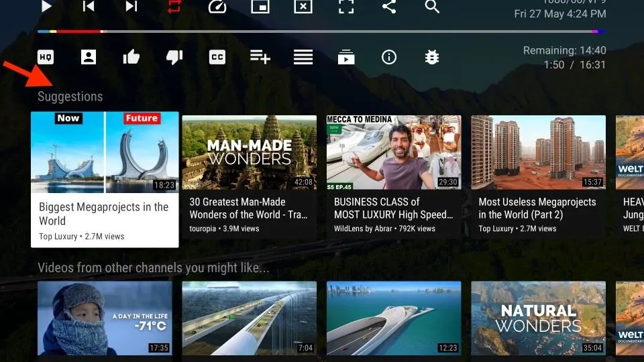644x362 pixels.
Task: Open the subscriptions play-stack icon
Action: pos(346,57)
